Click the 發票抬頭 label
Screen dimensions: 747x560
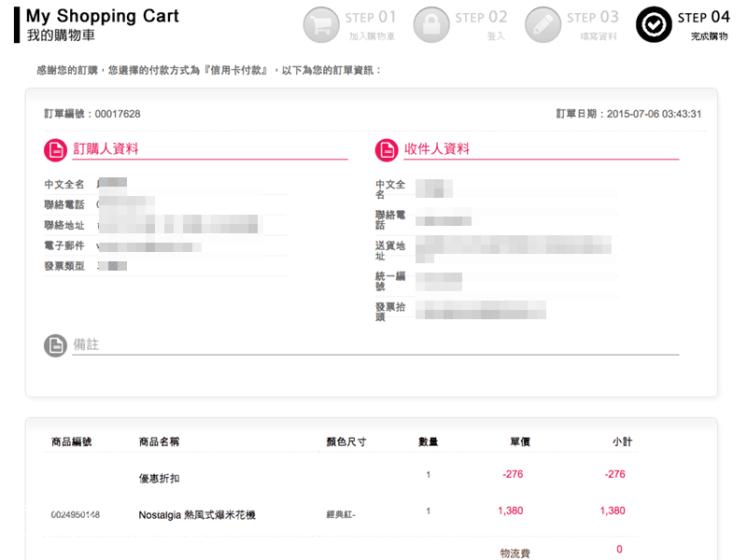tap(390, 312)
